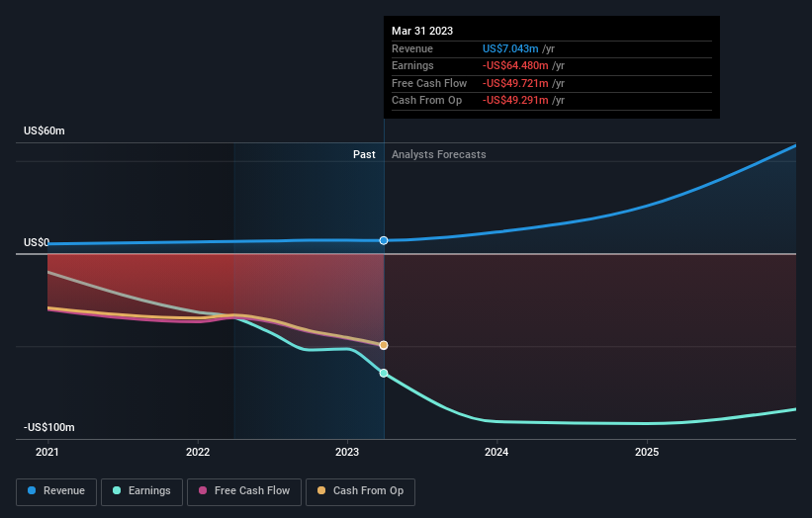The height and width of the screenshot is (518, 812).
Task: Select the orange Cash From Op data point marker
Action: [x=384, y=345]
